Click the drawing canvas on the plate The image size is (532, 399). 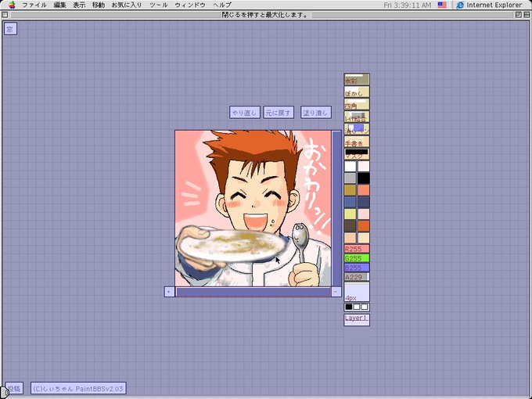click(232, 245)
